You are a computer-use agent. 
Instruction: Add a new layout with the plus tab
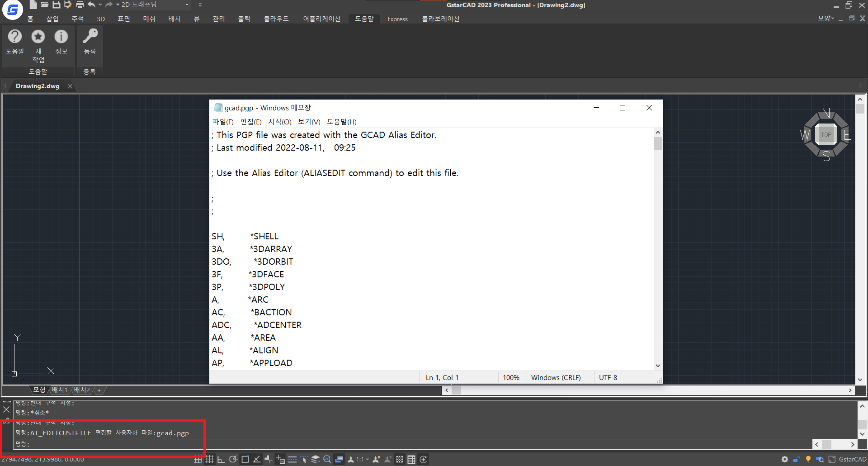tap(99, 390)
